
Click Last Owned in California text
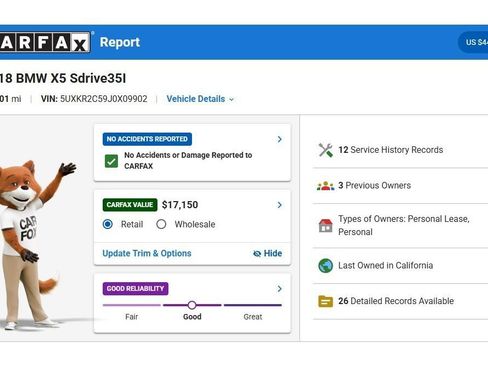(385, 266)
